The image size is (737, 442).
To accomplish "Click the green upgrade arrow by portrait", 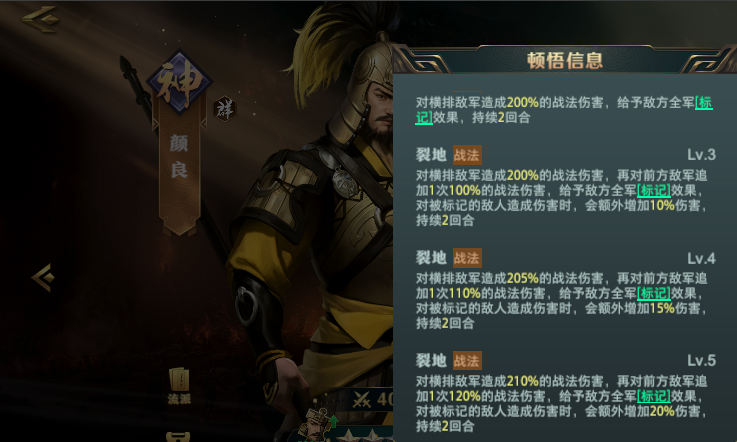I will [x=332, y=421].
